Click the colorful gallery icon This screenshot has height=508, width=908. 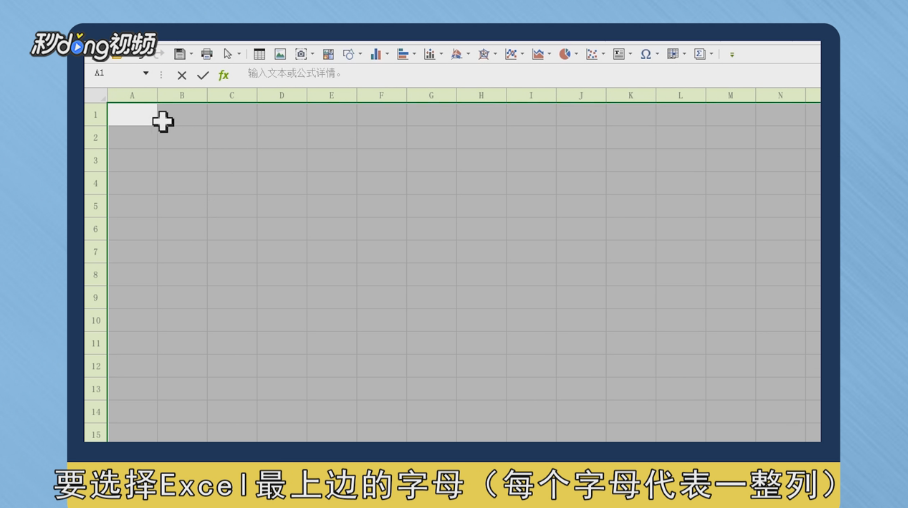pos(328,54)
